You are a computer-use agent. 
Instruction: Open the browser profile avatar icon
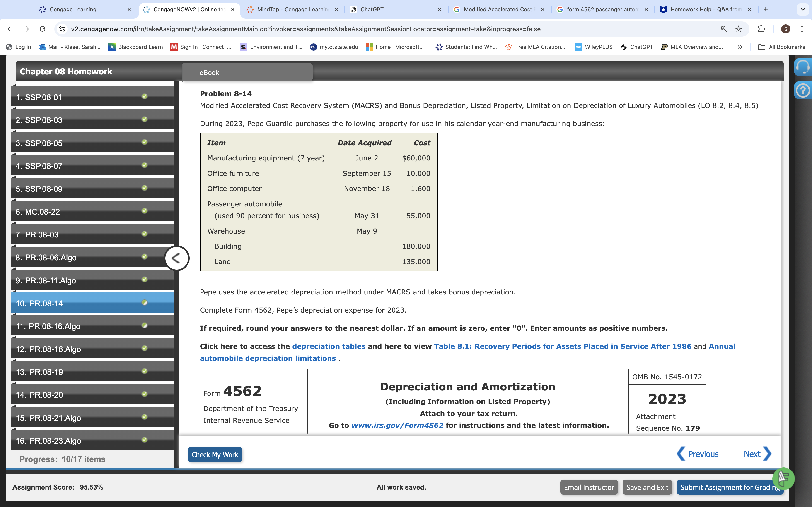[785, 29]
